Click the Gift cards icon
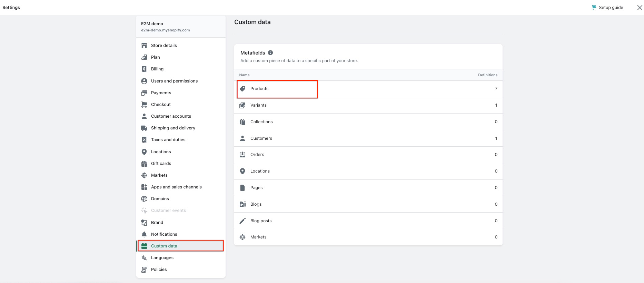This screenshot has width=644, height=283. [x=144, y=164]
